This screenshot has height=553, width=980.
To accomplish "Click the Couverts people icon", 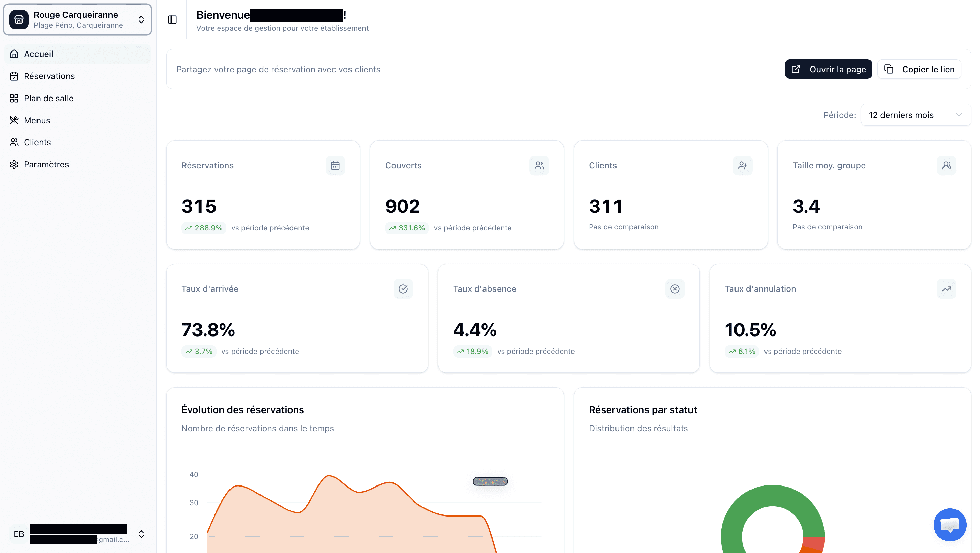I will (x=539, y=165).
